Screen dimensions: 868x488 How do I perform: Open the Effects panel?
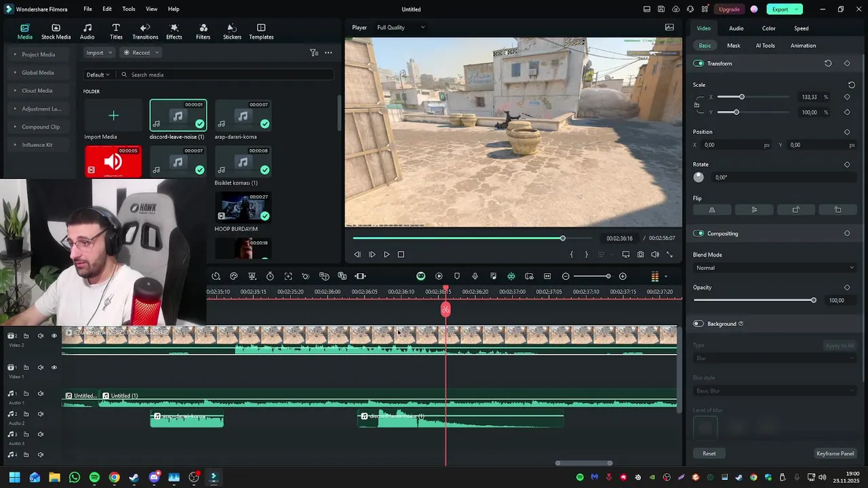tap(174, 32)
